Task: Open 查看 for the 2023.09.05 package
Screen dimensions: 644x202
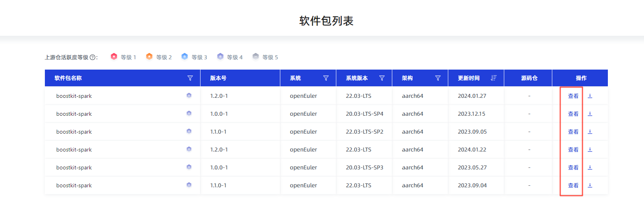Action: [573, 132]
